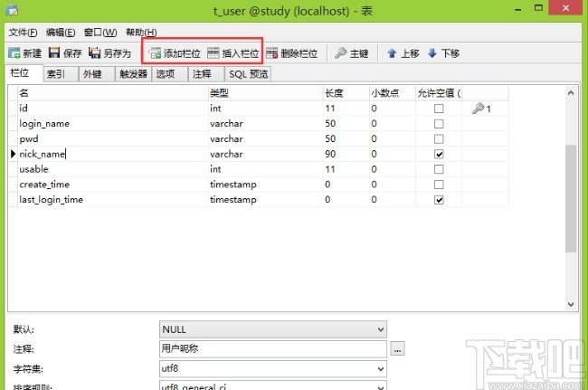
Task: Uncheck allow-null for last_login_time
Action: 439,200
